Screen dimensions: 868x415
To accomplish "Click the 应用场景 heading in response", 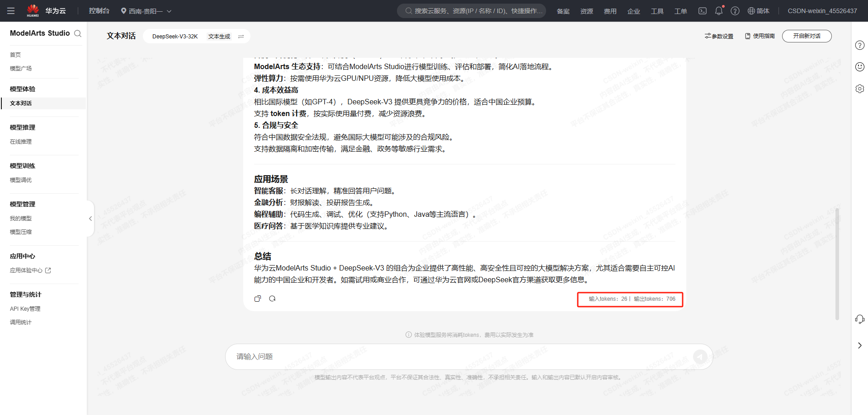I will tap(271, 179).
